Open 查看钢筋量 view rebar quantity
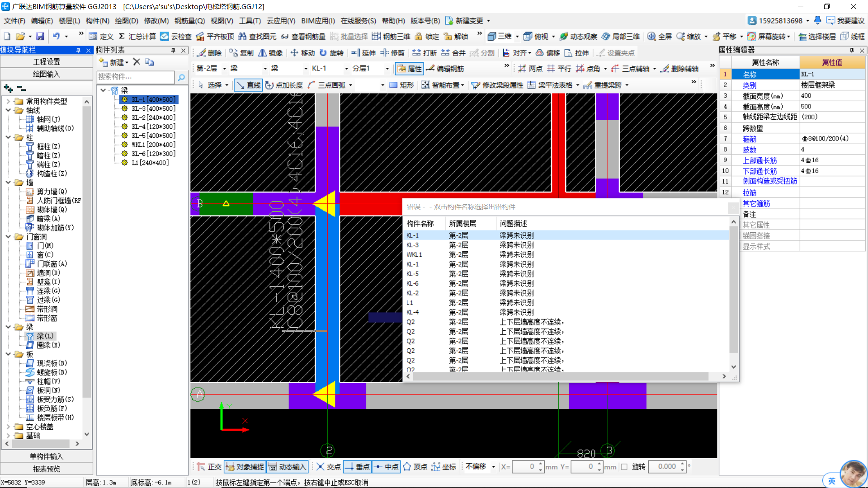This screenshot has width=868, height=488. (303, 37)
